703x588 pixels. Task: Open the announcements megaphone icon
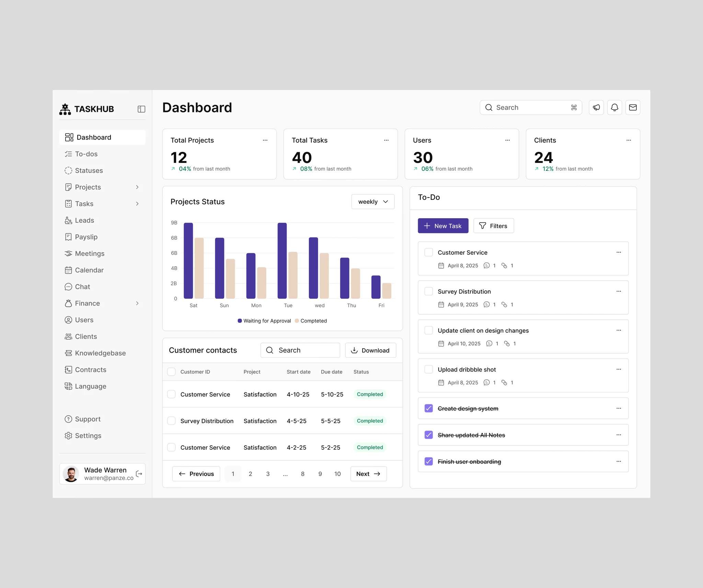click(x=596, y=107)
